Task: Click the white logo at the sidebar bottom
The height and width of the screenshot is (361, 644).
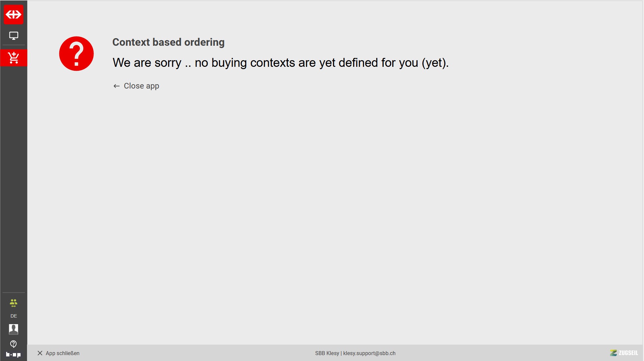Action: (14, 354)
